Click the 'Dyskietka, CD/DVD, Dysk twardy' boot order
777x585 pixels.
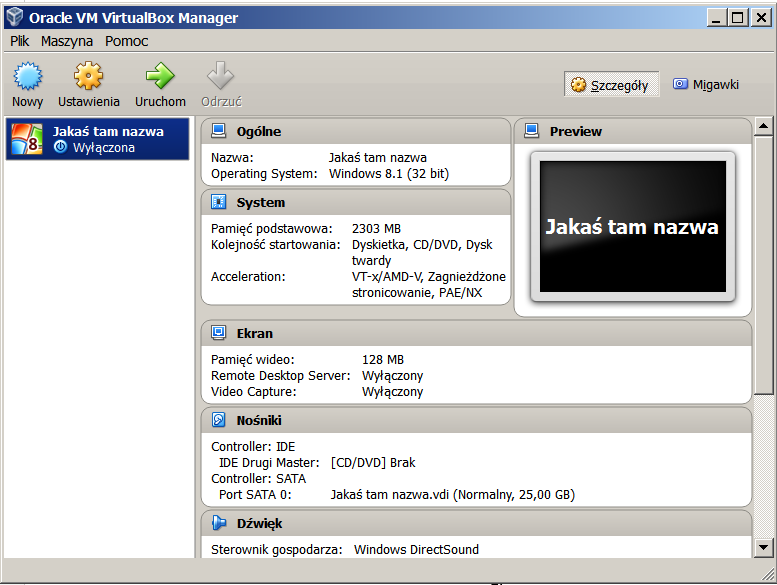(x=422, y=253)
